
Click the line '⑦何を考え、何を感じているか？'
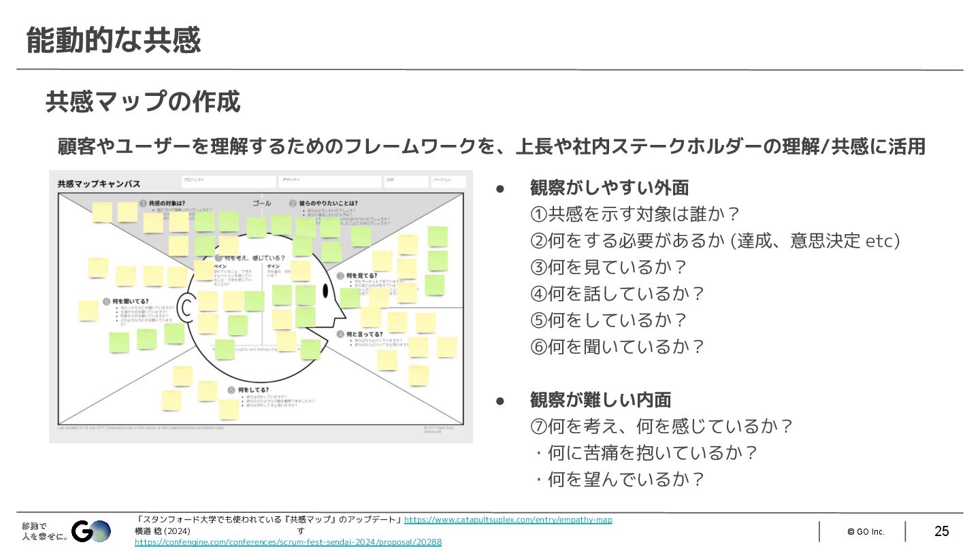[x=662, y=427]
